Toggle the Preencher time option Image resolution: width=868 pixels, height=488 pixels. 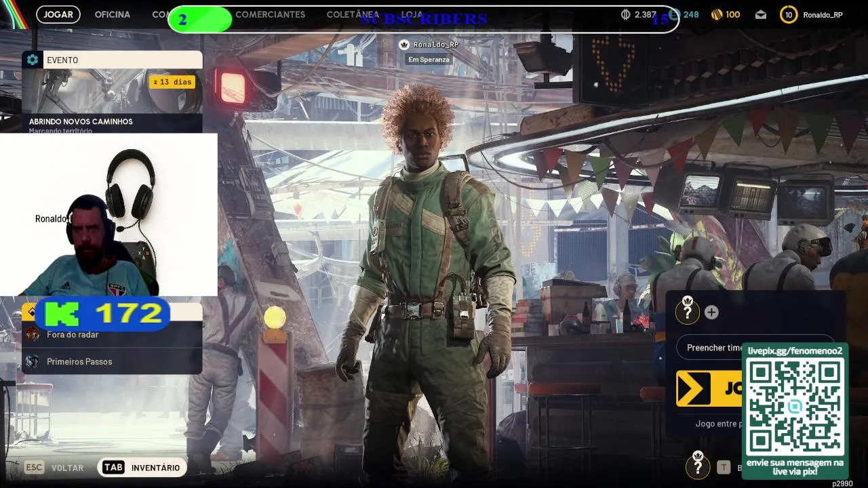coord(709,348)
